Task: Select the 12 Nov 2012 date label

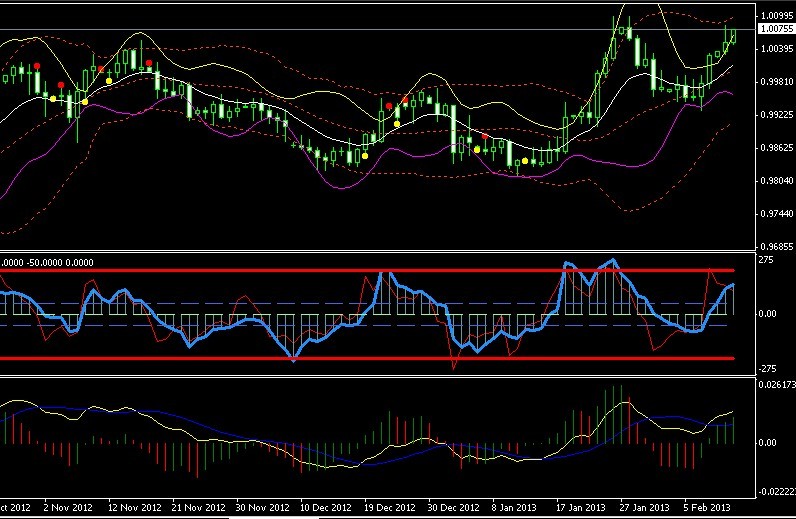Action: pyautogui.click(x=135, y=507)
